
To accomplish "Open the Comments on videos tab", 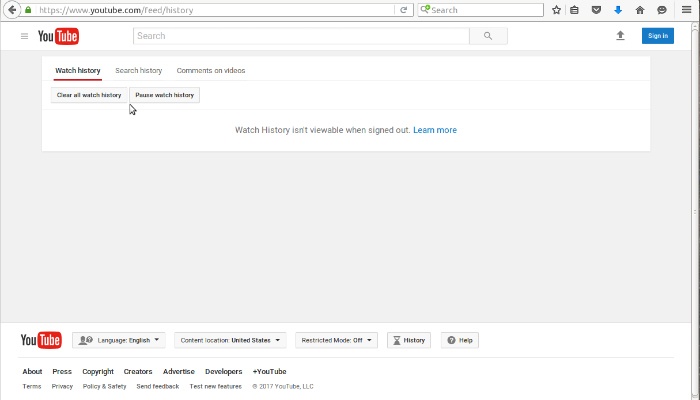I will [211, 71].
